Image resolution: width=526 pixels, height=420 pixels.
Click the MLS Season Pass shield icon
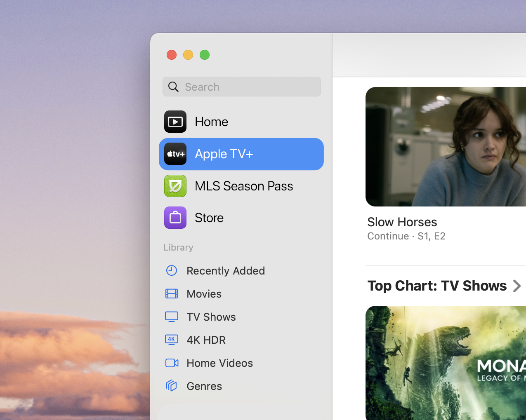click(x=175, y=186)
